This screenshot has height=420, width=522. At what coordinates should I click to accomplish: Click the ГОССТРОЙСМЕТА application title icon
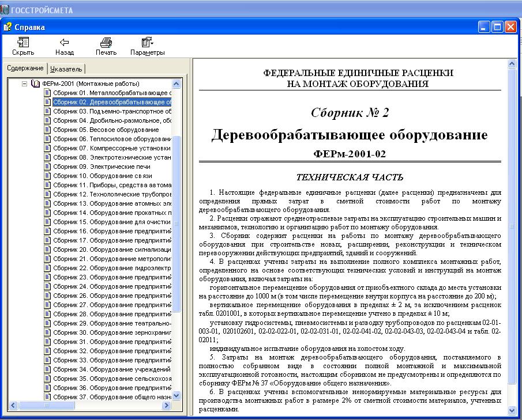pyautogui.click(x=5, y=10)
